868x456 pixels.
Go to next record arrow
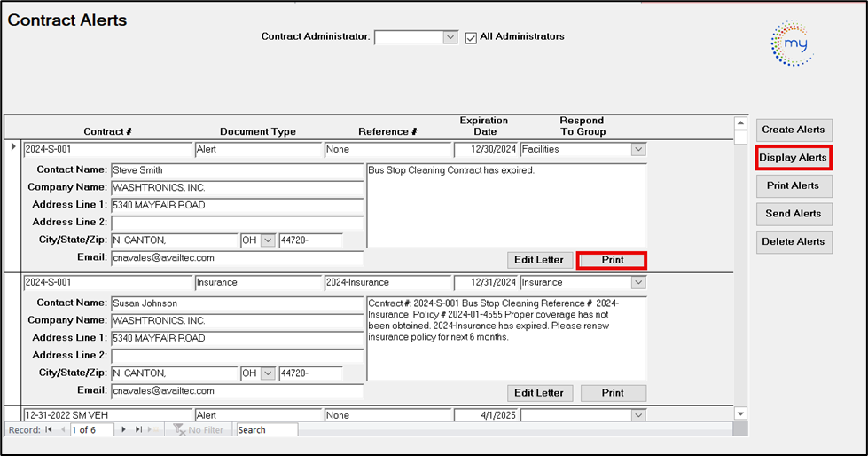click(x=123, y=430)
